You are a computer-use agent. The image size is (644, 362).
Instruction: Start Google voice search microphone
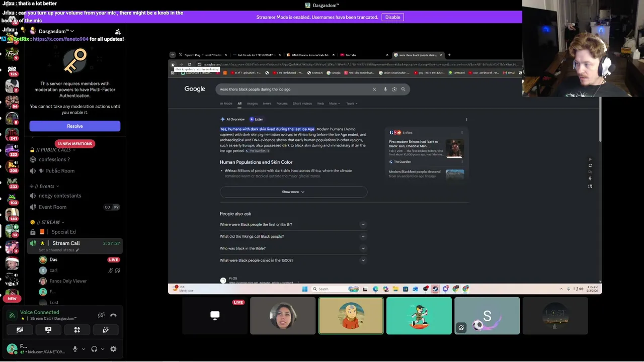[x=385, y=89]
